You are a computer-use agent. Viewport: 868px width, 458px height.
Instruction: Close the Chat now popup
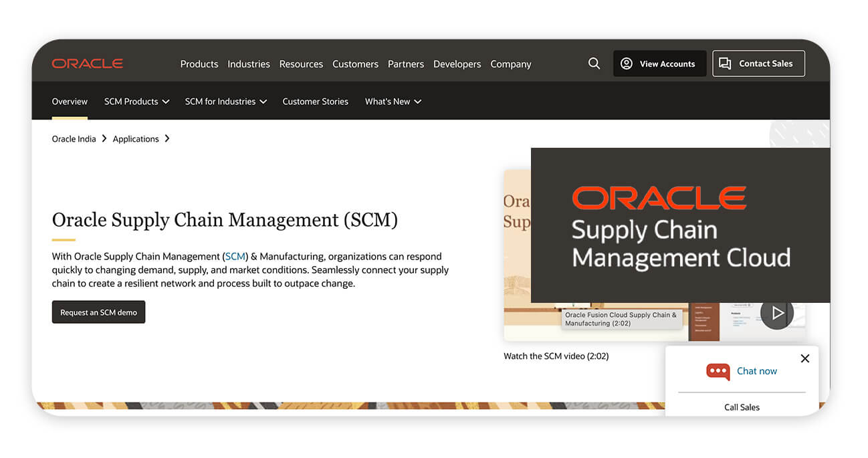pyautogui.click(x=804, y=358)
